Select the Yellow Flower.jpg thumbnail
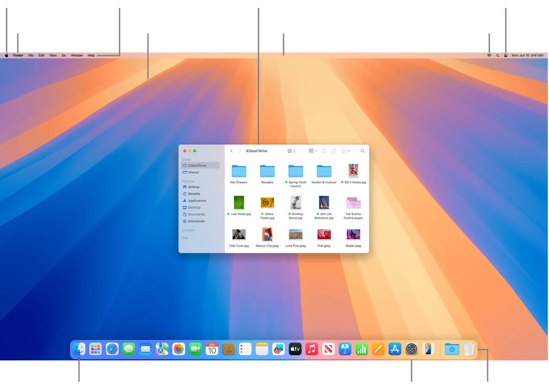 [x=267, y=202]
